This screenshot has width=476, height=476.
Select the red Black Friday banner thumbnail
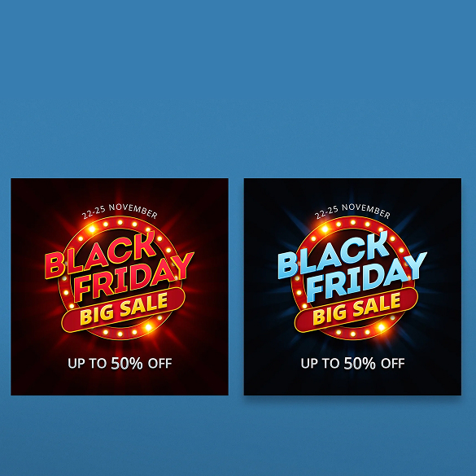120,286
